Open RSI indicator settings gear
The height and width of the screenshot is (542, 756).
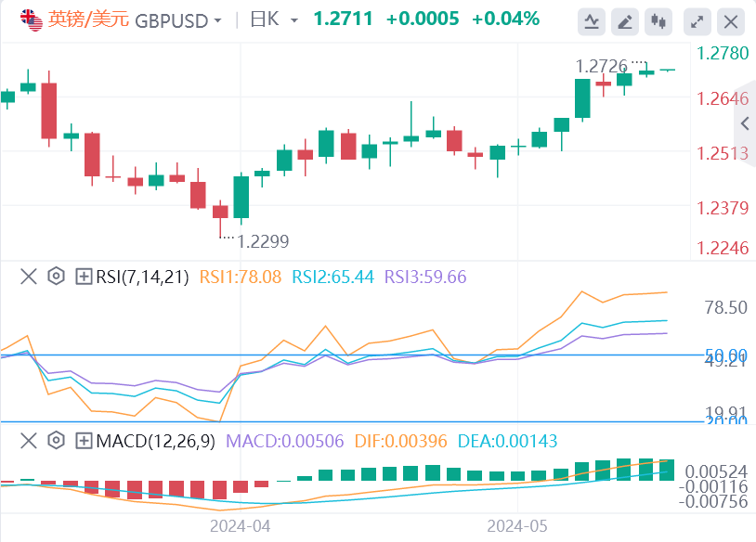pyautogui.click(x=56, y=277)
